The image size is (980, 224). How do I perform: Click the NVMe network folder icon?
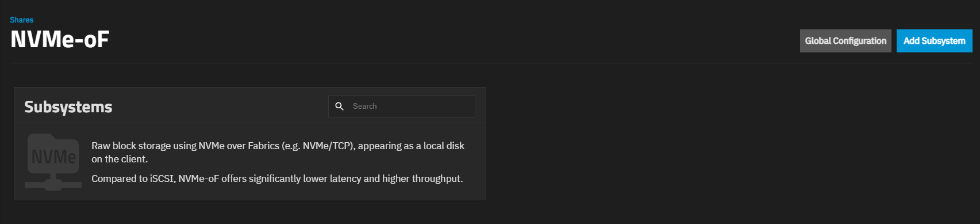[x=53, y=162]
